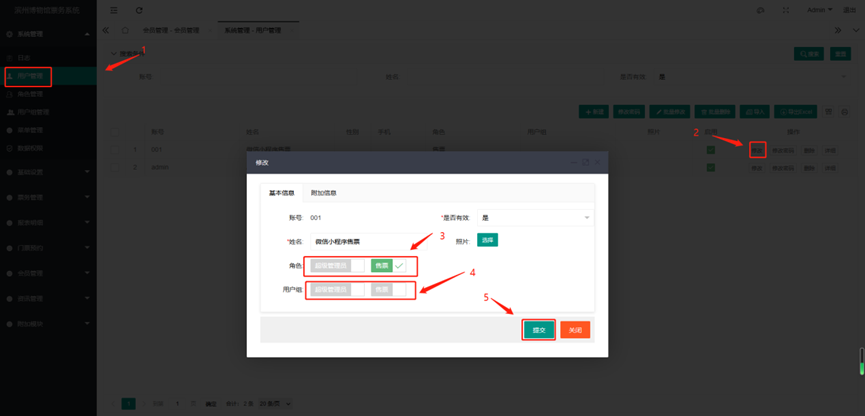Click the theme icon beside fullscreen

(x=761, y=10)
